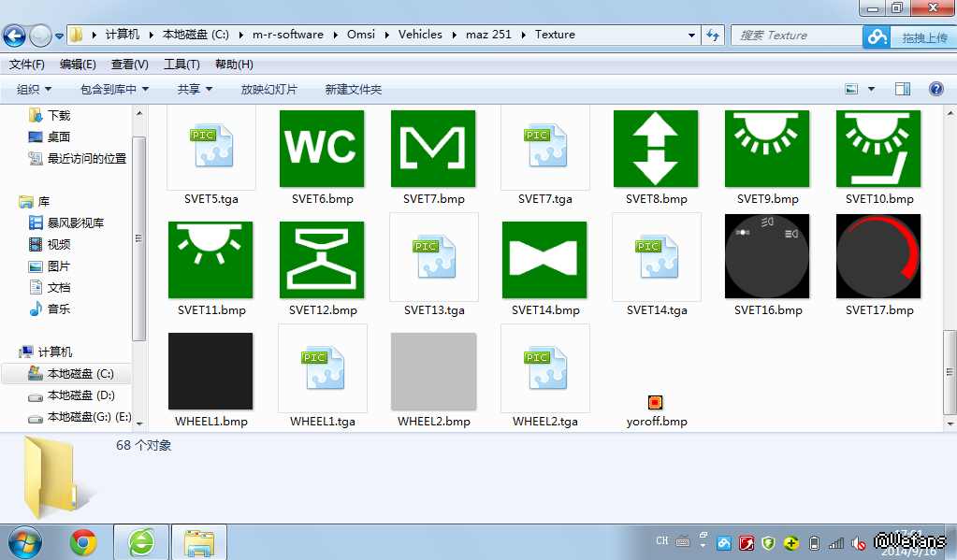Select the SVET6.bmp WC thumbnail
Viewport: 957px width, 560px height.
(322, 149)
